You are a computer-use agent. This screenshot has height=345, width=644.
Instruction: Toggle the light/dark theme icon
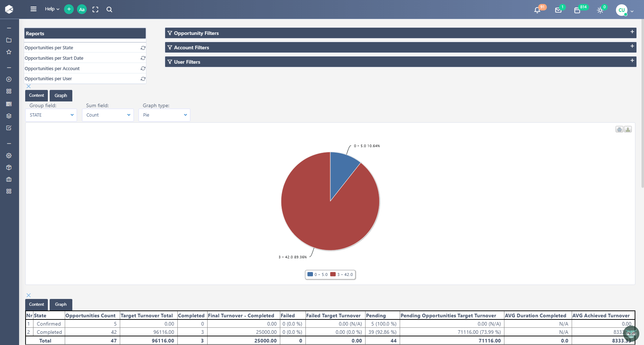600,10
